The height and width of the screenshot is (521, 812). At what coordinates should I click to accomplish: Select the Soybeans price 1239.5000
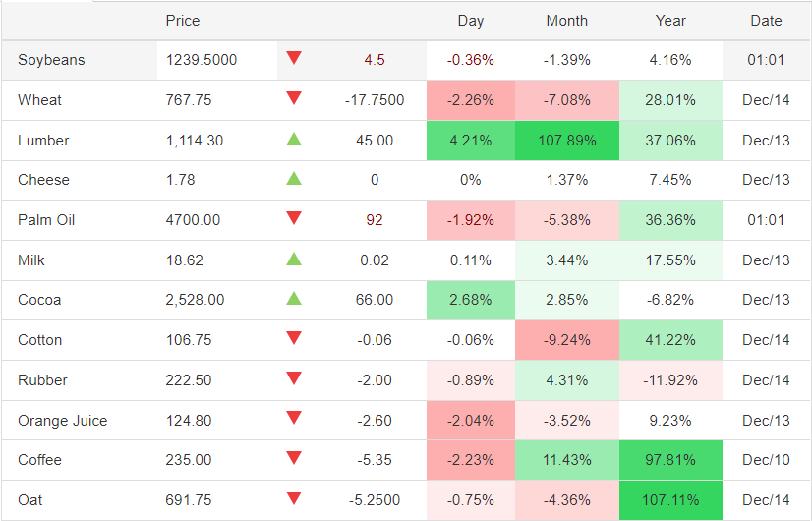click(202, 60)
